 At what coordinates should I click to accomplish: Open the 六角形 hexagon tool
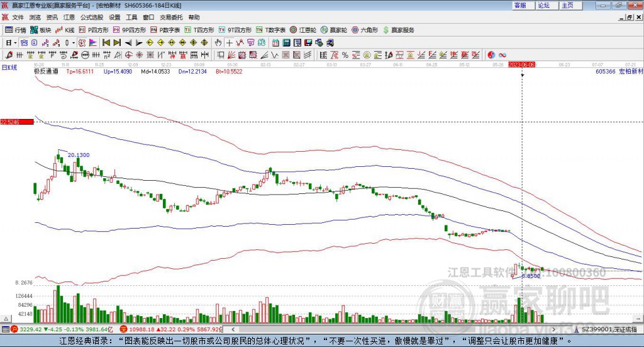[365, 30]
